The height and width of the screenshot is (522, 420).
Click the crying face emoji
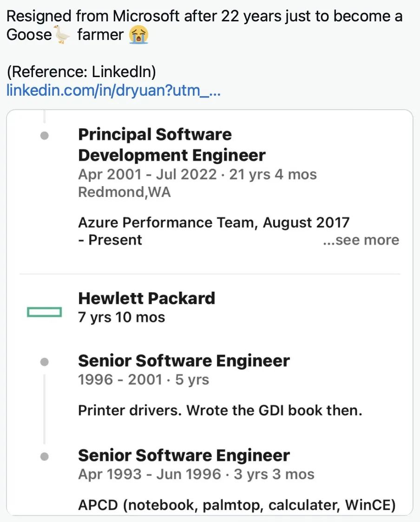point(139,35)
